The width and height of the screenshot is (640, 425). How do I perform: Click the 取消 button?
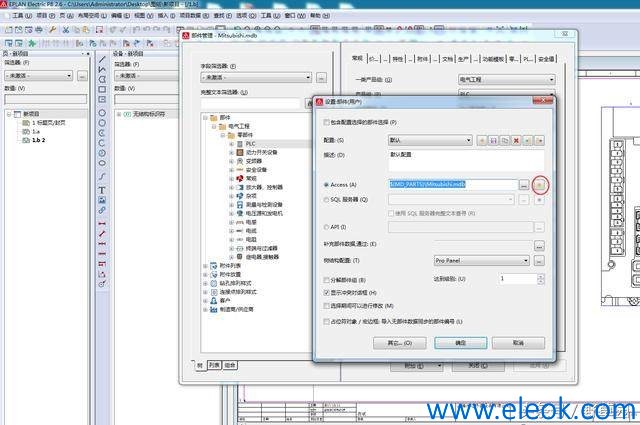pos(518,343)
